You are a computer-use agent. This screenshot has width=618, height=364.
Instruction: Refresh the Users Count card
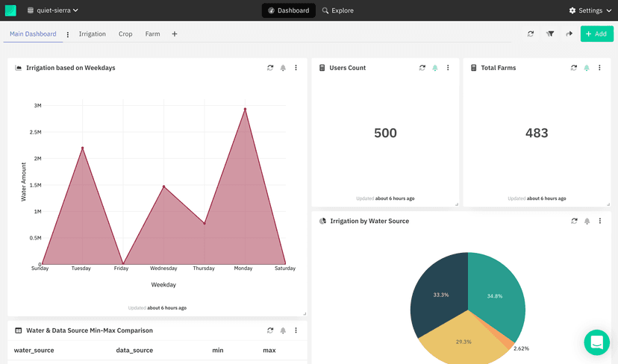422,68
